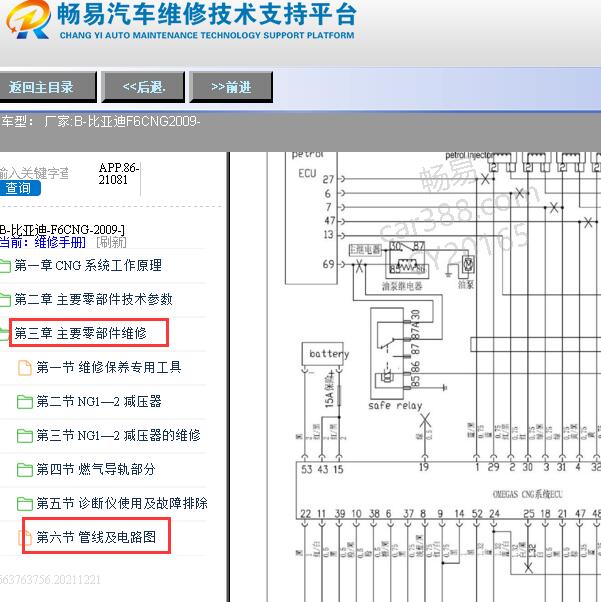Click the battery box in the wiring diagram

[323, 354]
